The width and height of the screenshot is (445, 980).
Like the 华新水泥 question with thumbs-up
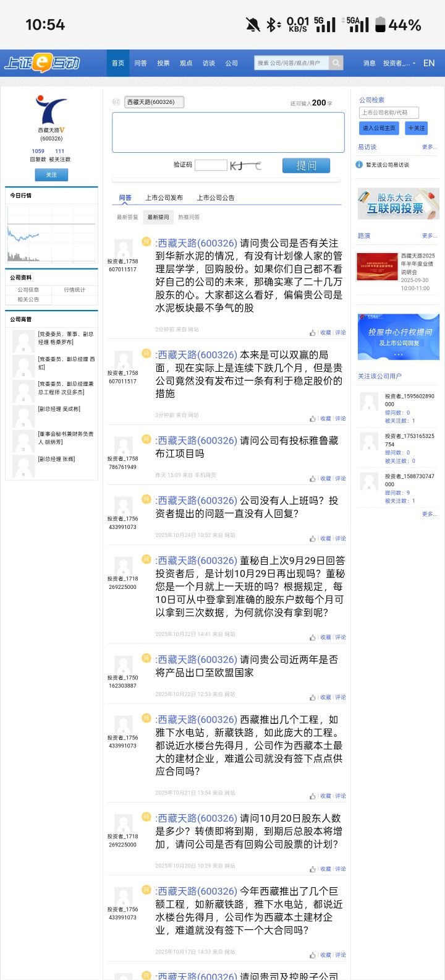tap(313, 333)
